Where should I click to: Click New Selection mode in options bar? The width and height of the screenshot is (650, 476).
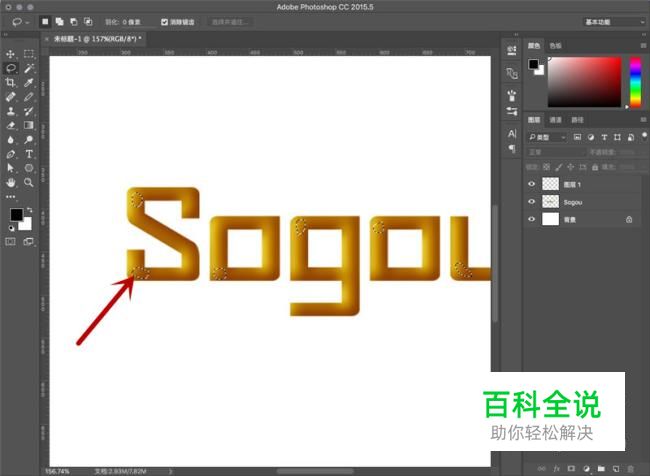tap(45, 22)
